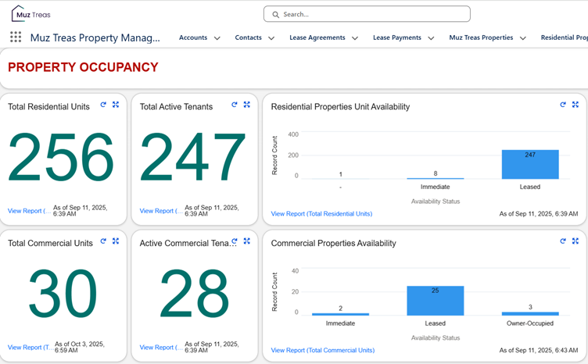Image resolution: width=588 pixels, height=364 pixels.
Task: Switch to the Lease Payments tab
Action: (x=396, y=37)
